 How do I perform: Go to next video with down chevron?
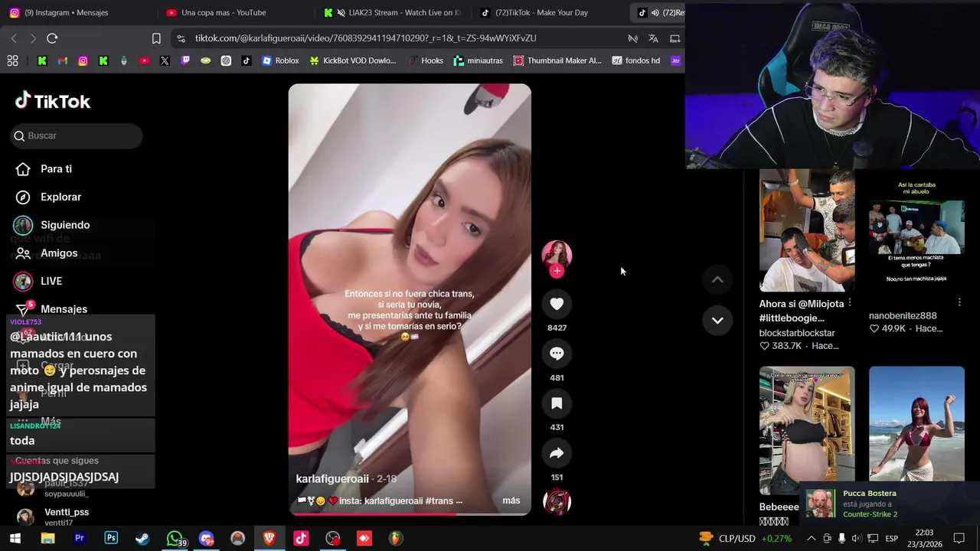tap(717, 320)
